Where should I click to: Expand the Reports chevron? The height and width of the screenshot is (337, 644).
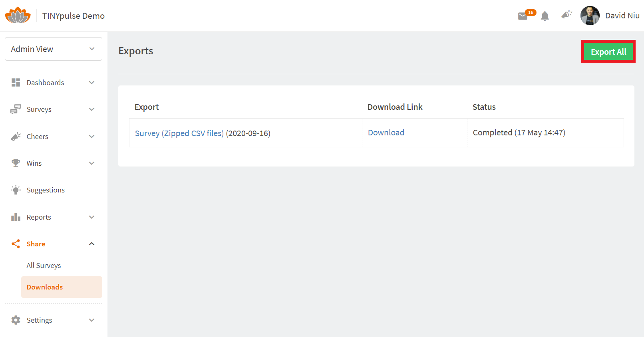[x=91, y=217]
